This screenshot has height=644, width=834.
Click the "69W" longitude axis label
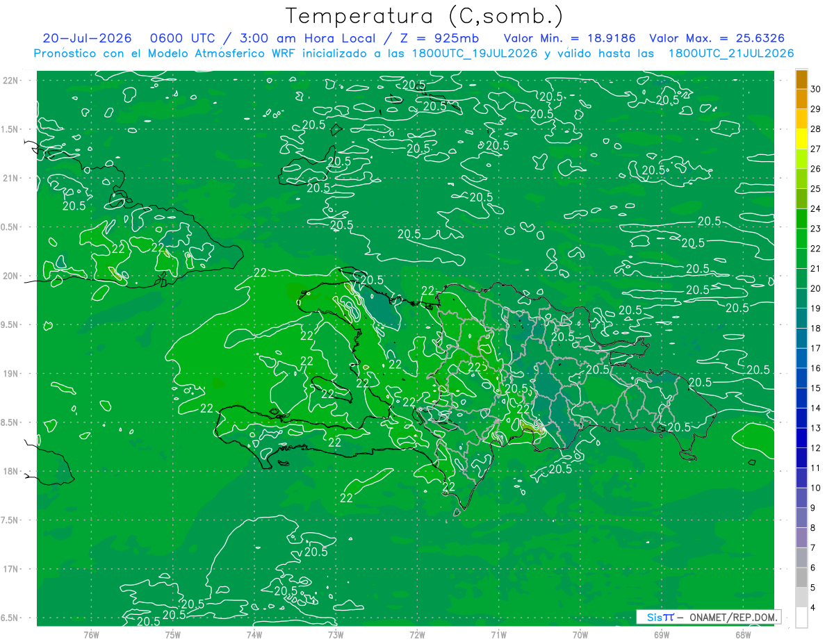pyautogui.click(x=662, y=634)
